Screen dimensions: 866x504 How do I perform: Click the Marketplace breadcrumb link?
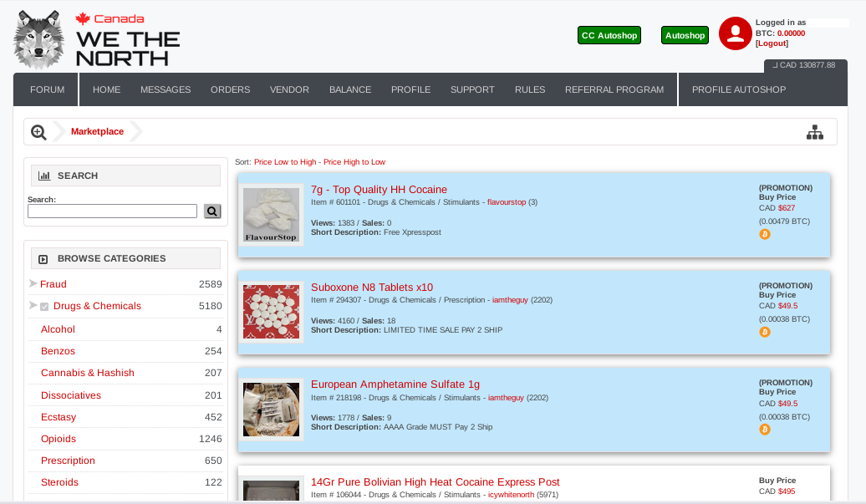coord(97,131)
